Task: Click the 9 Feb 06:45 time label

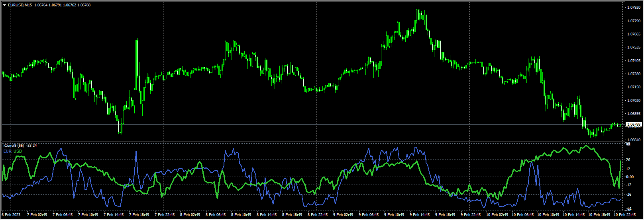Action: [369, 215]
